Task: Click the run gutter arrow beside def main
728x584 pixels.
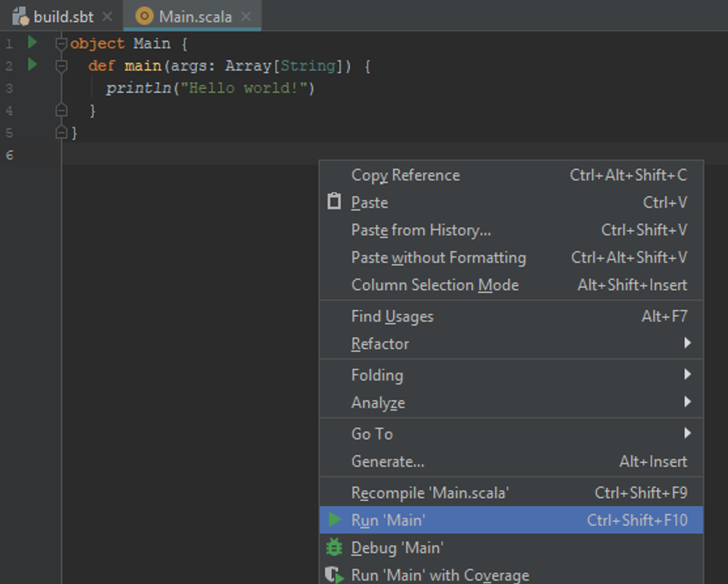Action: click(32, 65)
